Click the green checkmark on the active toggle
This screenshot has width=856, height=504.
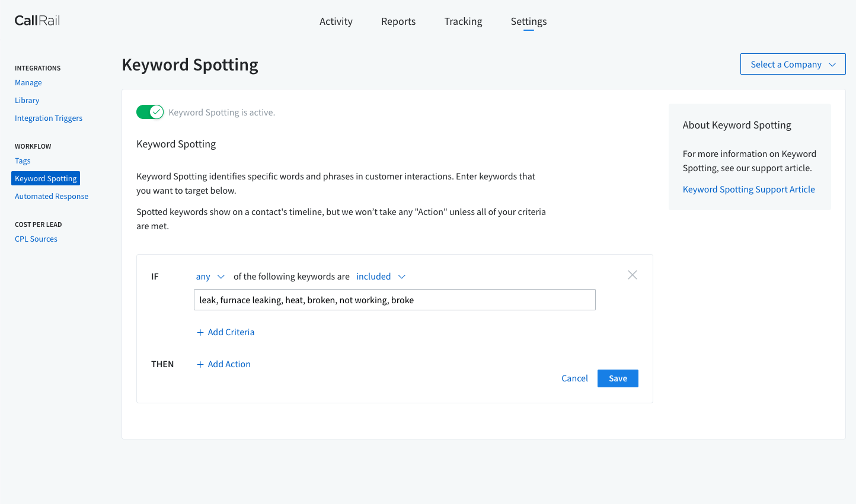(x=155, y=111)
